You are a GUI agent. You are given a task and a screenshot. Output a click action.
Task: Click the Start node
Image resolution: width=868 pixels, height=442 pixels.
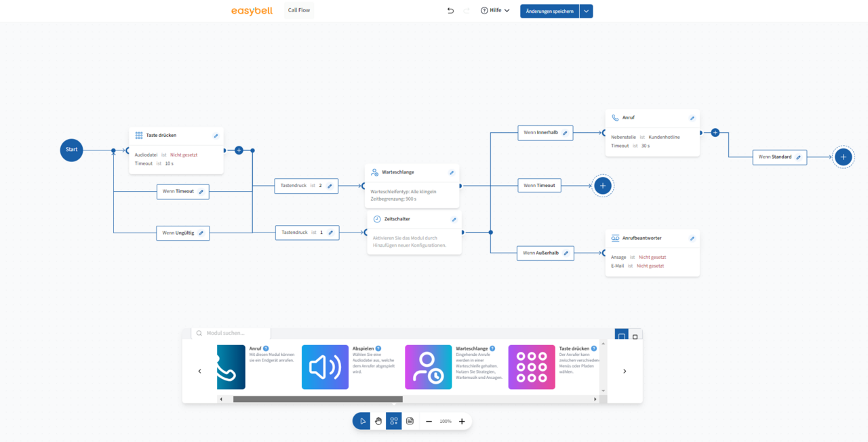(x=71, y=150)
